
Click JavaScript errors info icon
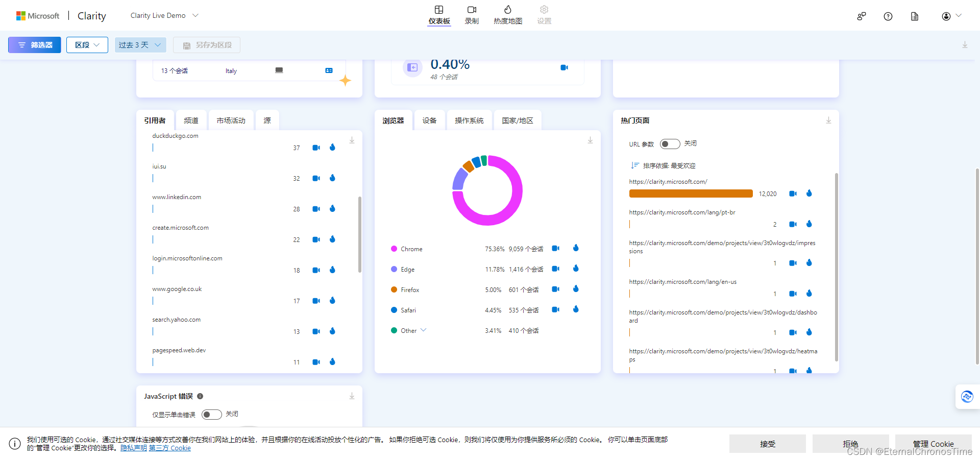[200, 396]
